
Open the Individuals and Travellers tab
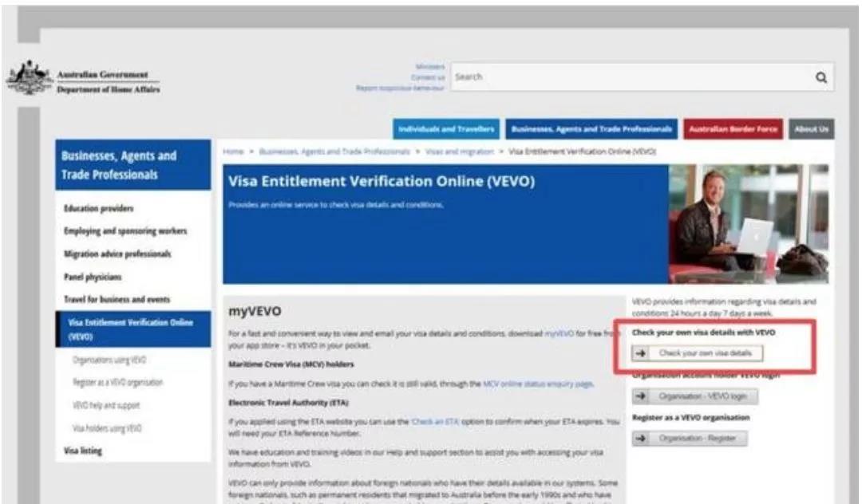pyautogui.click(x=446, y=129)
